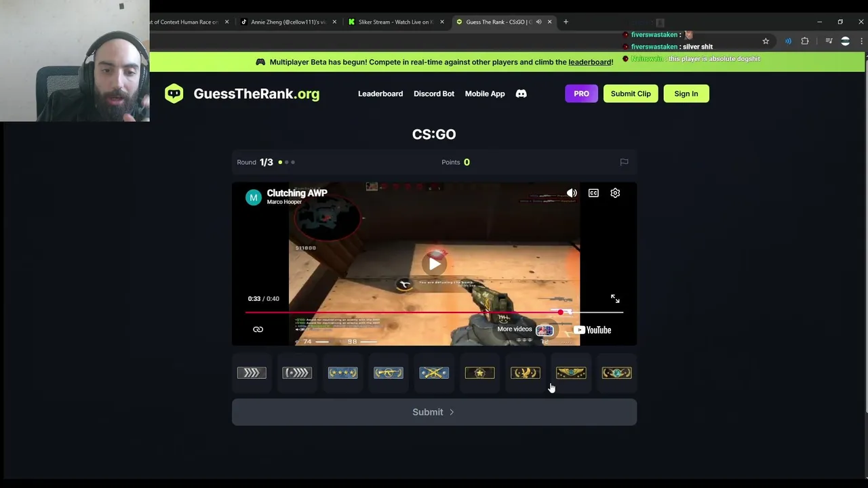
Task: Select the Silver rank with three chevrons
Action: [x=252, y=373]
